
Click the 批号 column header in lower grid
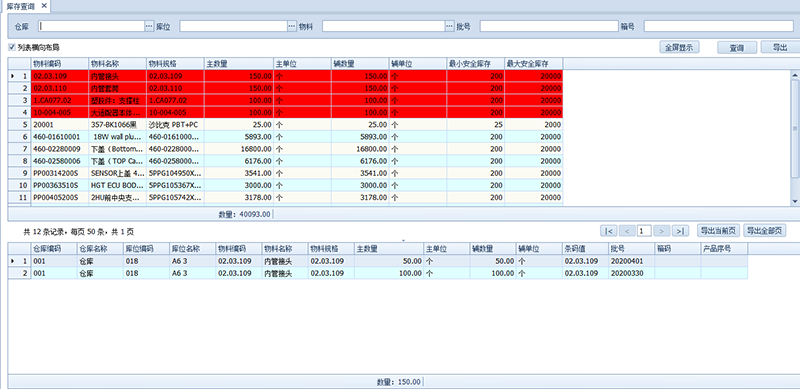click(x=632, y=249)
